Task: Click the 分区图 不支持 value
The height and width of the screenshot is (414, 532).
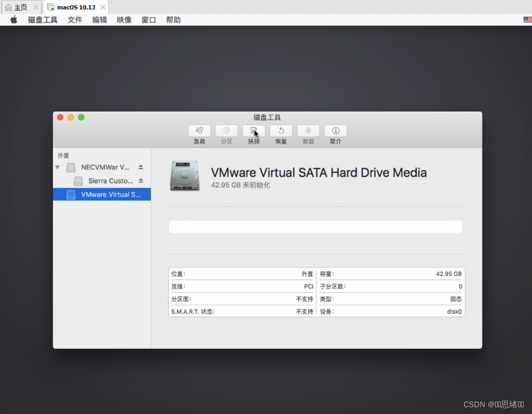Action: pos(304,299)
